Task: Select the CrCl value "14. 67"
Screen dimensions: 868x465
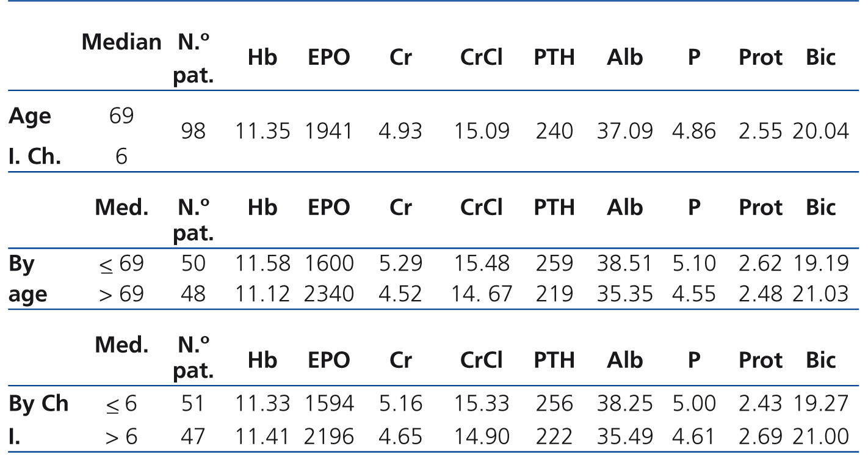Action: click(482, 294)
